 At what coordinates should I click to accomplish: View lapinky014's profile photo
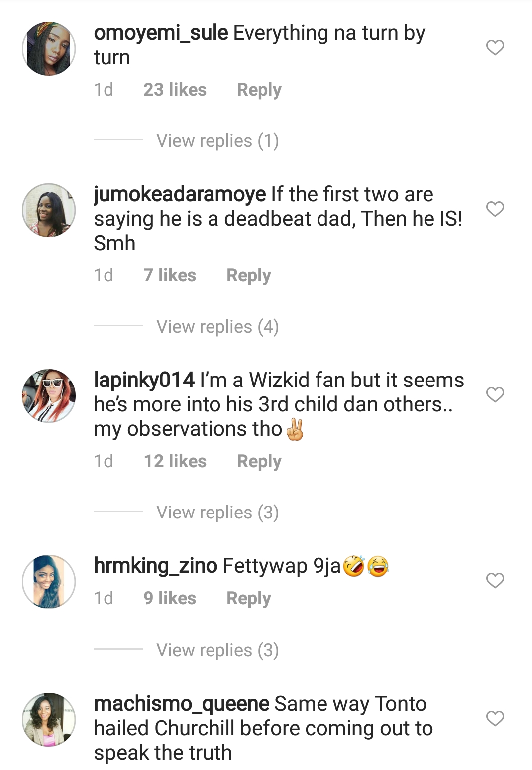49,395
